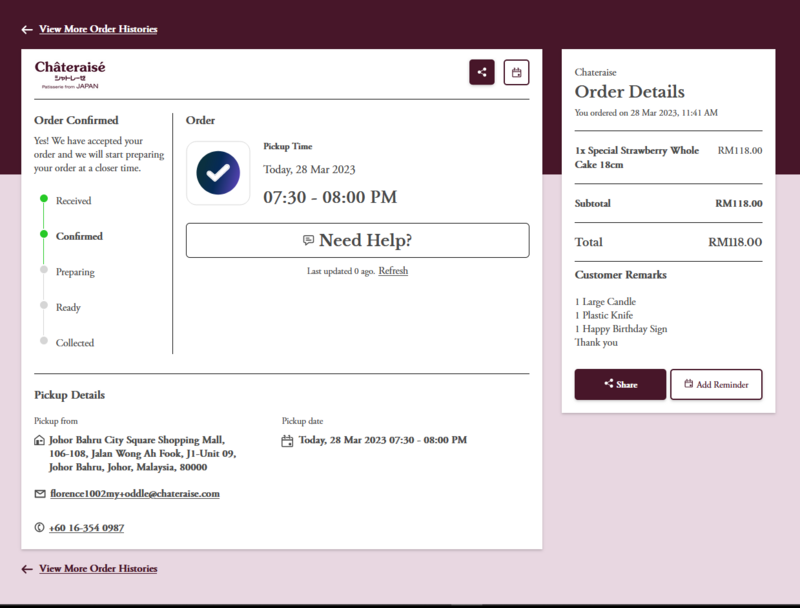Click the Received status label
This screenshot has width=800, height=608.
point(73,201)
